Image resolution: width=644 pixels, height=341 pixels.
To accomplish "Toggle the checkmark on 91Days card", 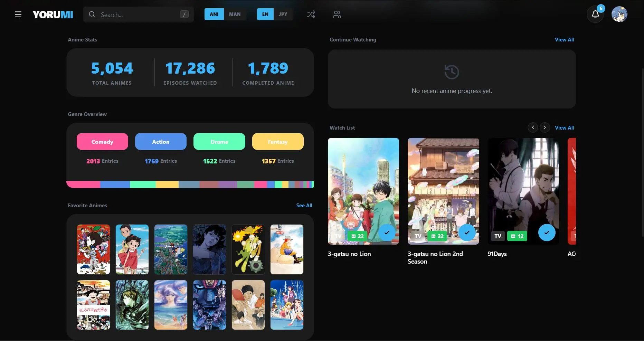I will 547,233.
